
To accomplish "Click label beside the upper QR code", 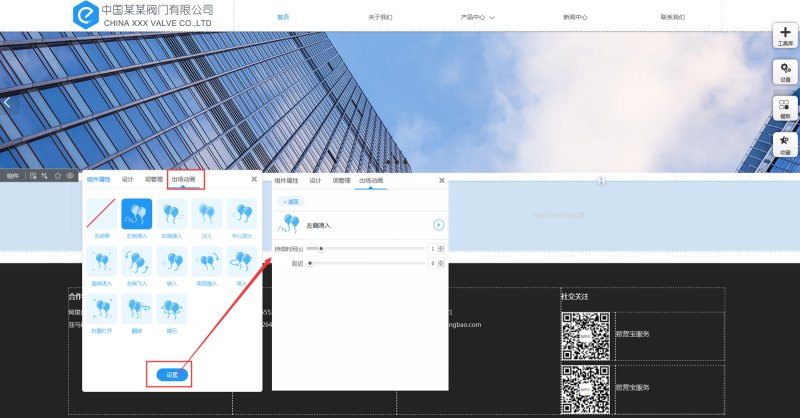I will pos(633,334).
